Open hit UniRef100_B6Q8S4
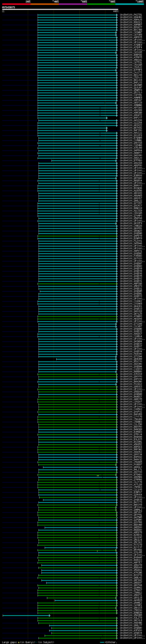The width and height of the screenshot is (146, 644). click(x=131, y=180)
